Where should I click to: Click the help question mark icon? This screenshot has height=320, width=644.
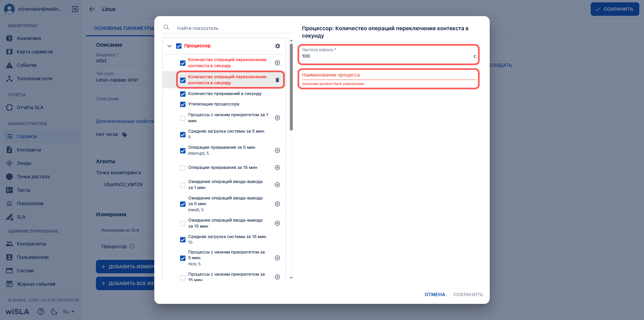(41, 312)
